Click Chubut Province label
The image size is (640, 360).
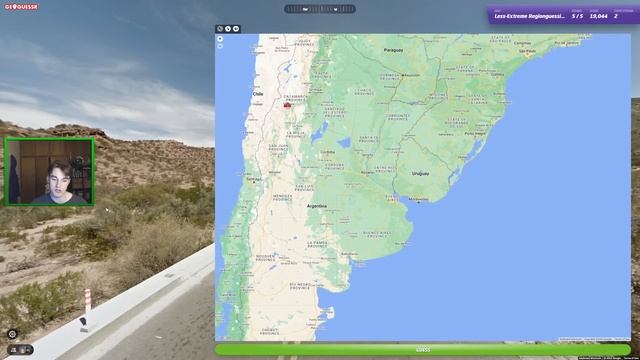tap(270, 331)
